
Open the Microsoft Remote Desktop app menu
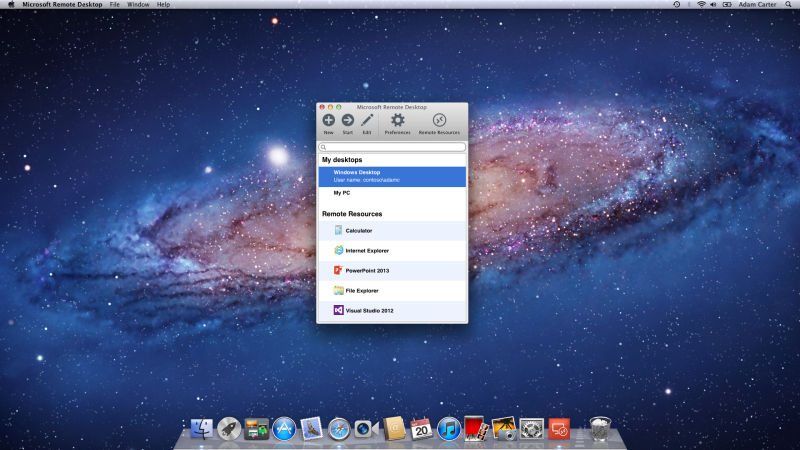pyautogui.click(x=62, y=4)
